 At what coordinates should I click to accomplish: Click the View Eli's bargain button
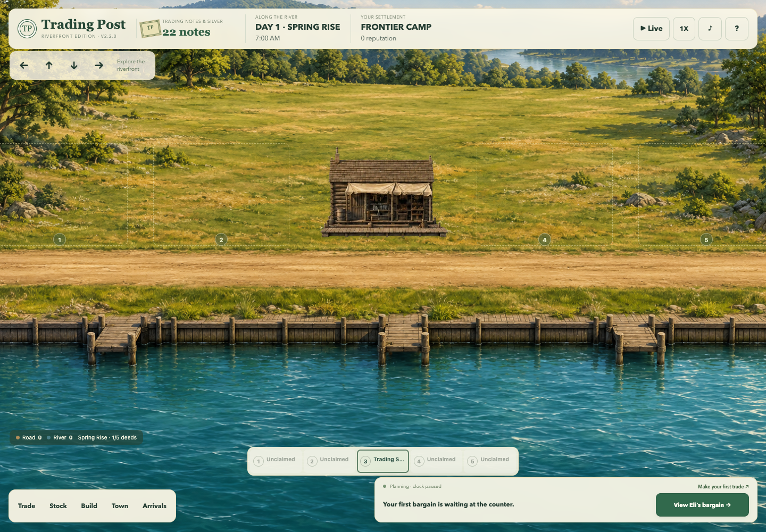pos(702,505)
